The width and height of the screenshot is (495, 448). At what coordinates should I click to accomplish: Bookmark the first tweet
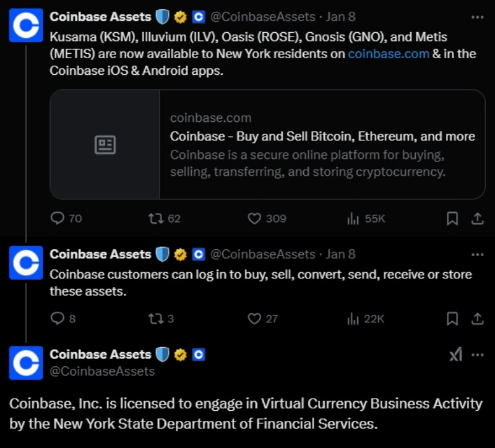pyautogui.click(x=452, y=218)
